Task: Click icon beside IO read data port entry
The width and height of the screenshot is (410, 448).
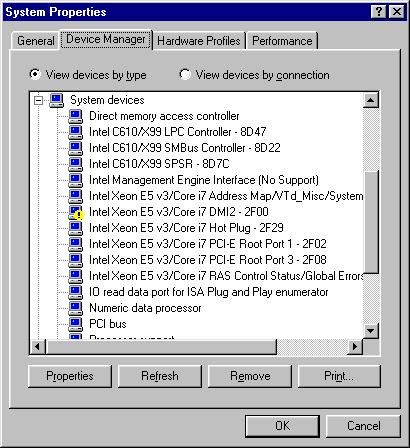Action: click(75, 292)
